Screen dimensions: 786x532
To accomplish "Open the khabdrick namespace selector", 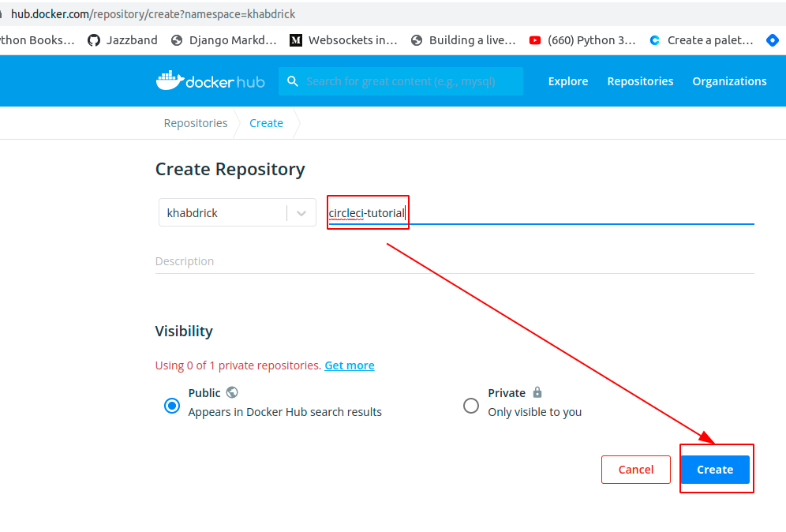I will [x=237, y=212].
